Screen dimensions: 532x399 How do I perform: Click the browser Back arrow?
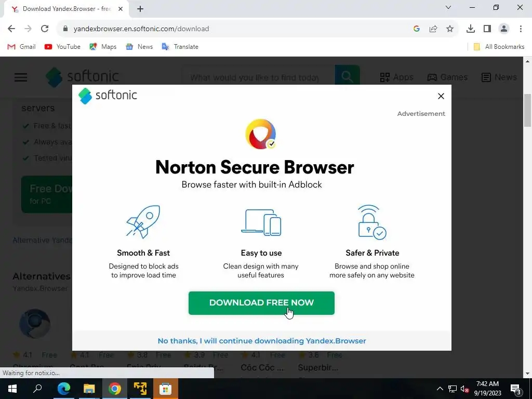point(11,29)
